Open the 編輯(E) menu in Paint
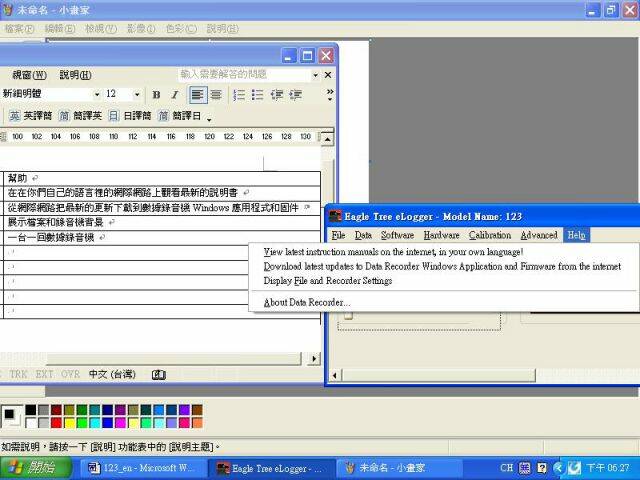The image size is (640, 480). pyautogui.click(x=60, y=29)
